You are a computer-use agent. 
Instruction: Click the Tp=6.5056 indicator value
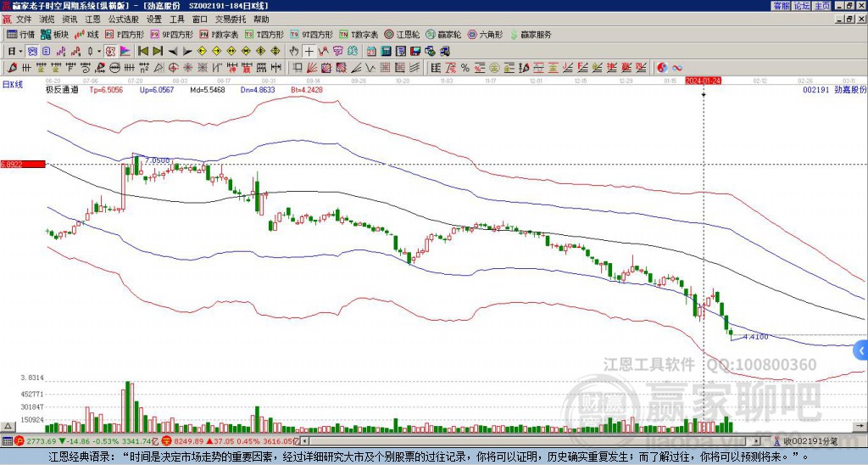(x=106, y=89)
